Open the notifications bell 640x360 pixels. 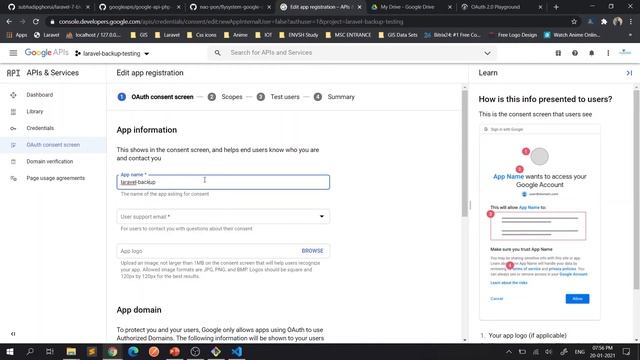pos(591,53)
